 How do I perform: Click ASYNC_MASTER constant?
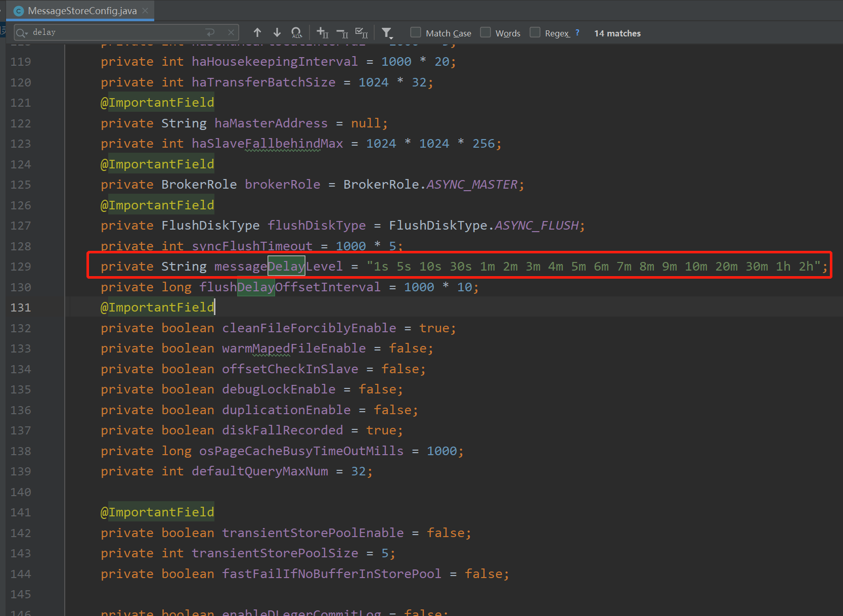tap(472, 185)
